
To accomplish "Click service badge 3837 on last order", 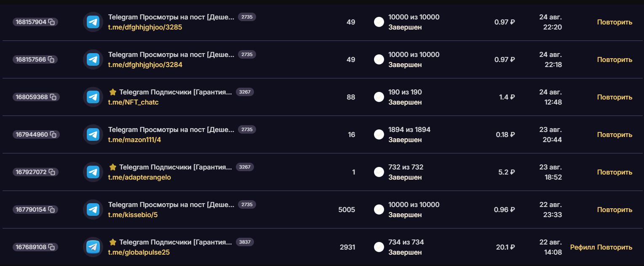I will [x=245, y=242].
